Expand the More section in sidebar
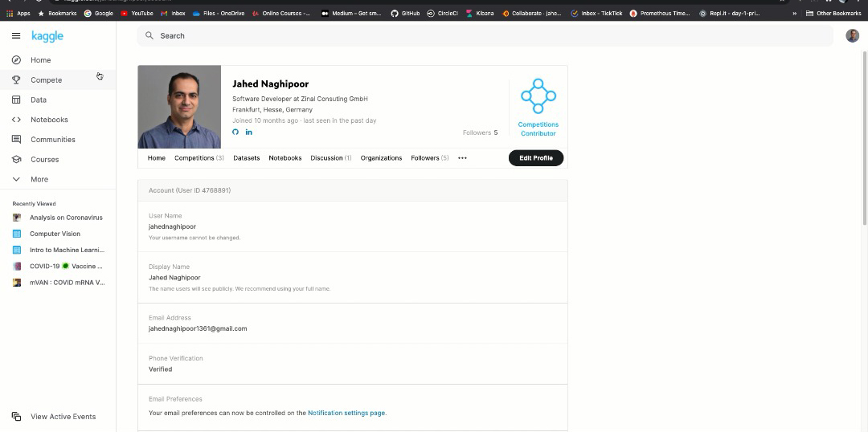The width and height of the screenshot is (868, 432). (x=16, y=179)
